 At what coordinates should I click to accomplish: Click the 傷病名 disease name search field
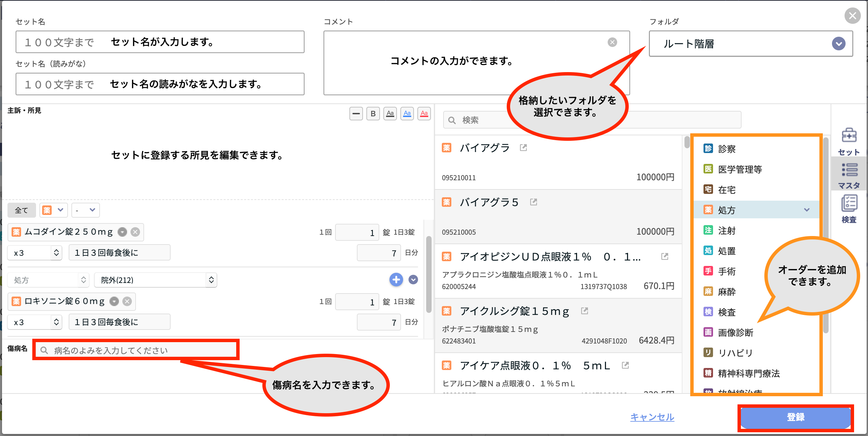[x=135, y=349]
